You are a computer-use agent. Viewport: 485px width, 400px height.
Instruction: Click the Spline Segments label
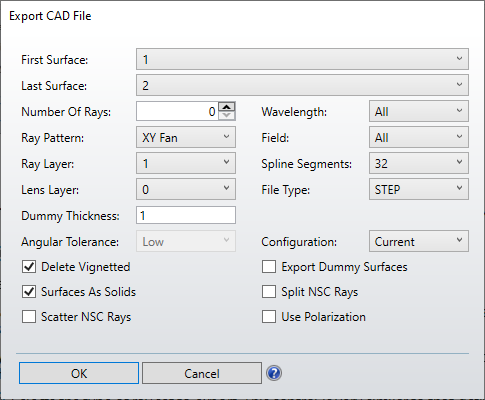click(x=306, y=164)
